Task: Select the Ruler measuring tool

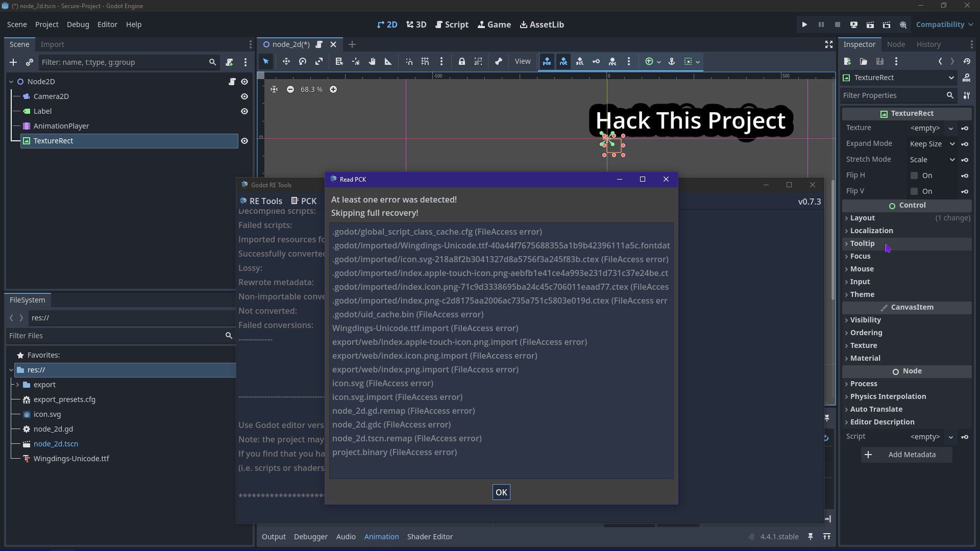Action: 388,62
